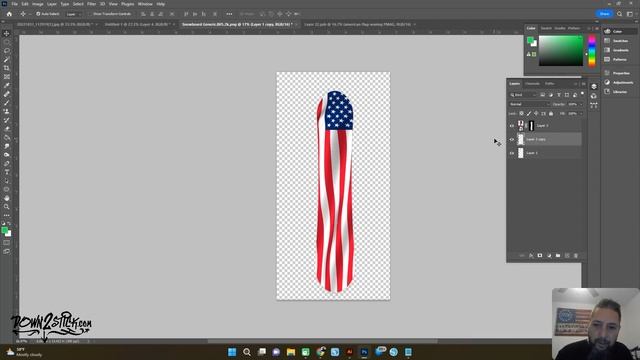This screenshot has height=360, width=640.
Task: Add a layer mask icon
Action: 540,256
